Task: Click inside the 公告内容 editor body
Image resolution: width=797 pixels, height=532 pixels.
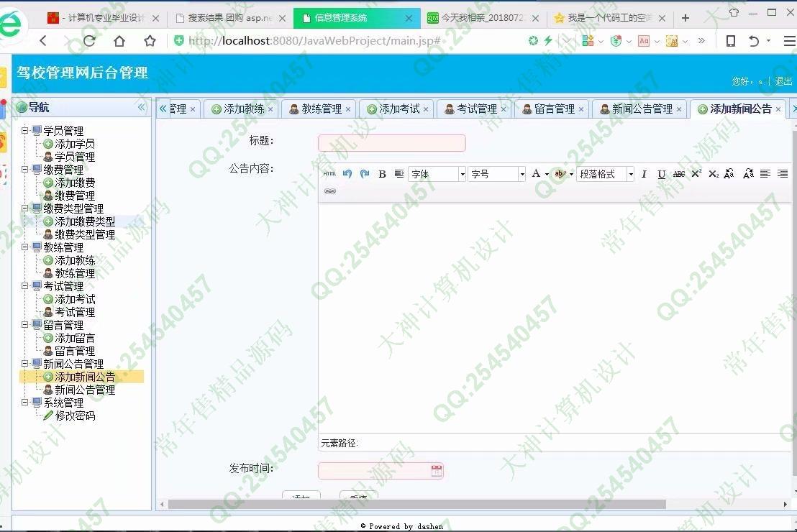Action: coord(554,318)
